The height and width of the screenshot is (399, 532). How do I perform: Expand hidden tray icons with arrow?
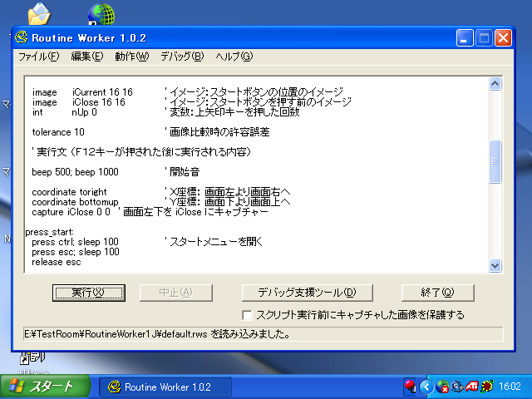pyautogui.click(x=426, y=387)
